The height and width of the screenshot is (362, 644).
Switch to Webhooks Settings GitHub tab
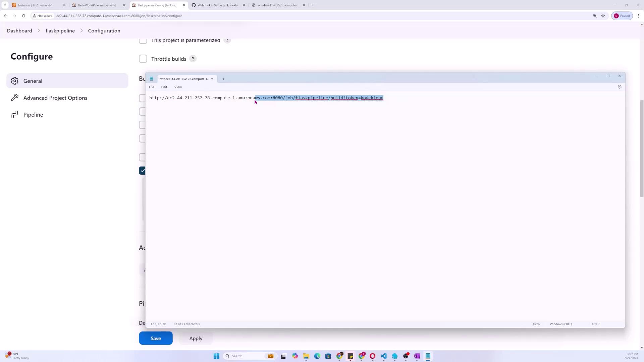[x=218, y=5]
